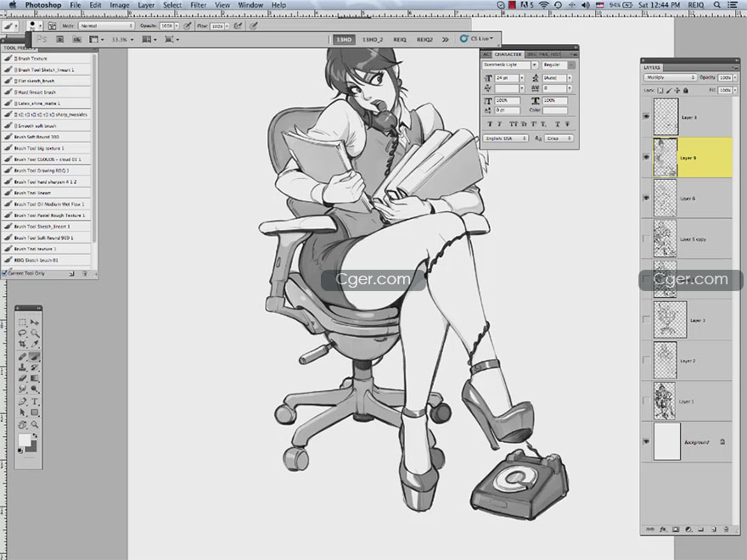
Task: Open the 33.3% zoom level dropdown
Action: tap(122, 40)
